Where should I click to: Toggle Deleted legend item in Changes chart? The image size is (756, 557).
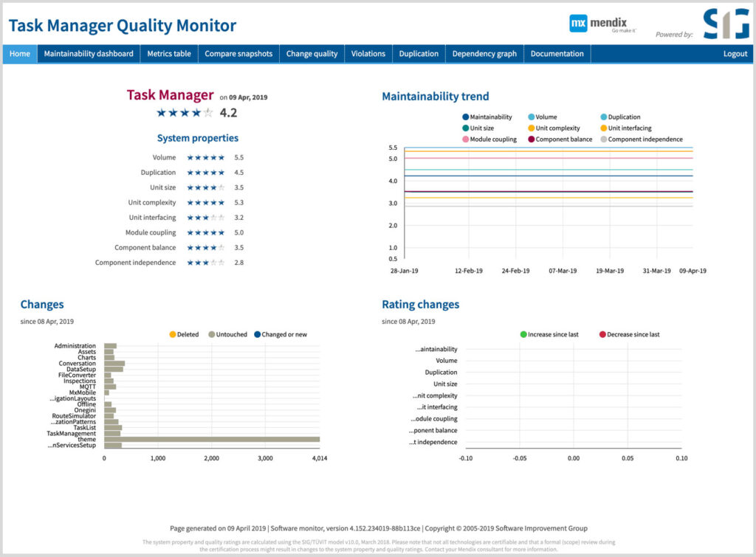183,334
